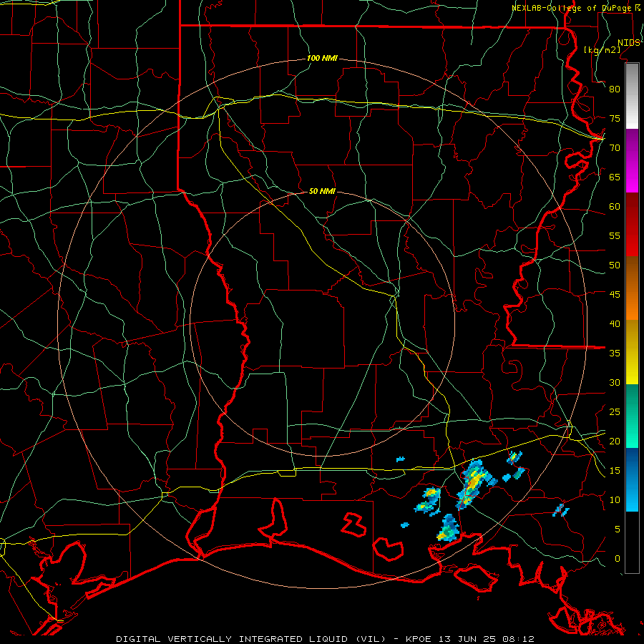Click the scale value 65

click(615, 177)
